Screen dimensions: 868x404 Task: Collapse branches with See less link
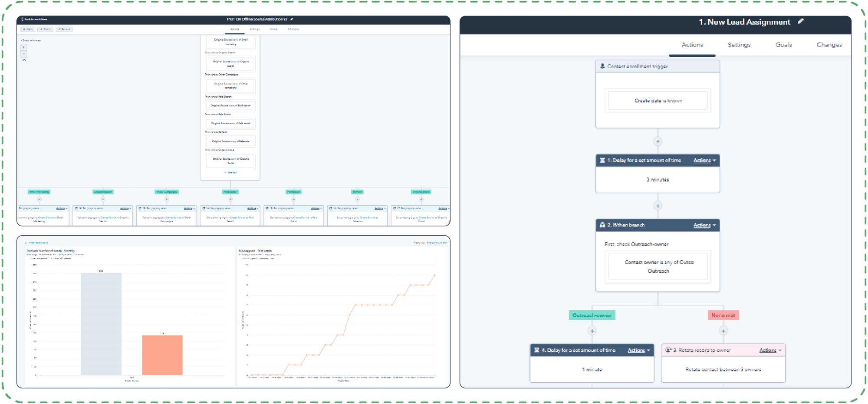pyautogui.click(x=231, y=173)
